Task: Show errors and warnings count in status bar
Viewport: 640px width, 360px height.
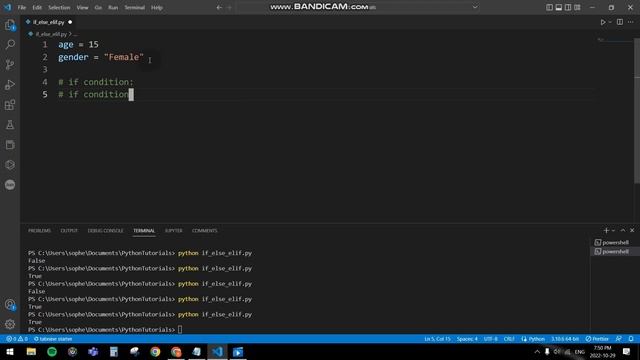Action: (x=17, y=339)
